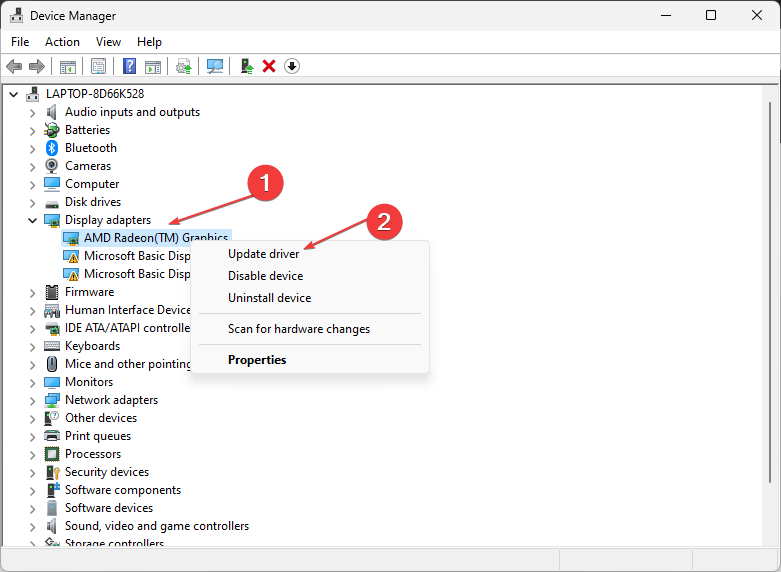Viewport: 781px width, 572px height.
Task: Toggle the Show/Hide Console Tree icon
Action: pos(68,66)
